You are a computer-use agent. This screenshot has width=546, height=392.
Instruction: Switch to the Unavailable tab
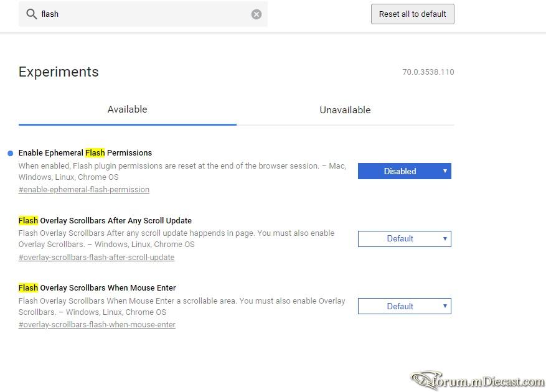click(x=345, y=110)
